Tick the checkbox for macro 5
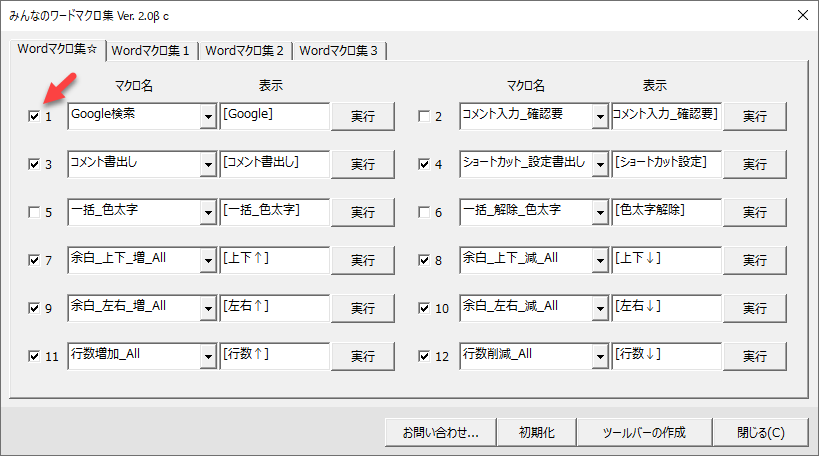The width and height of the screenshot is (819, 456). (34, 213)
